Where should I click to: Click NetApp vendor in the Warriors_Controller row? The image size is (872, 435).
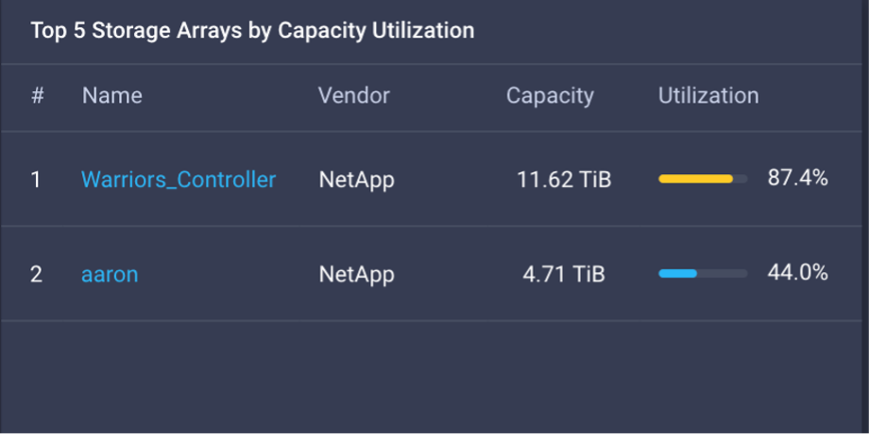(356, 180)
